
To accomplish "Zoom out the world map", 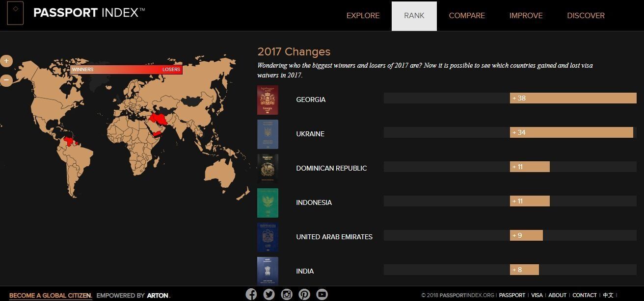I will [x=6, y=79].
